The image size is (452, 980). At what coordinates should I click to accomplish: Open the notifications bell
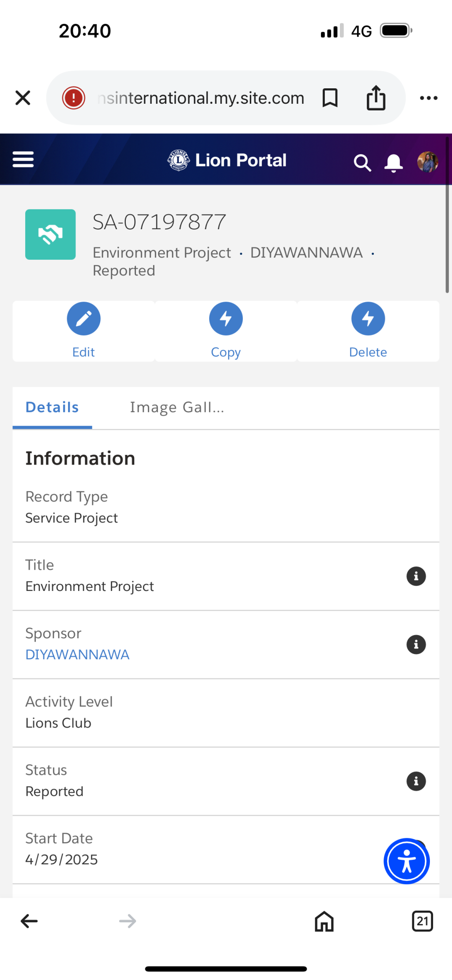point(393,163)
